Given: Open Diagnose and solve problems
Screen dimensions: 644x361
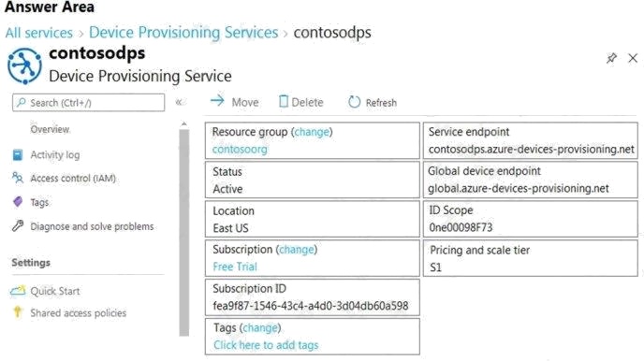Looking at the screenshot, I should click(x=92, y=226).
